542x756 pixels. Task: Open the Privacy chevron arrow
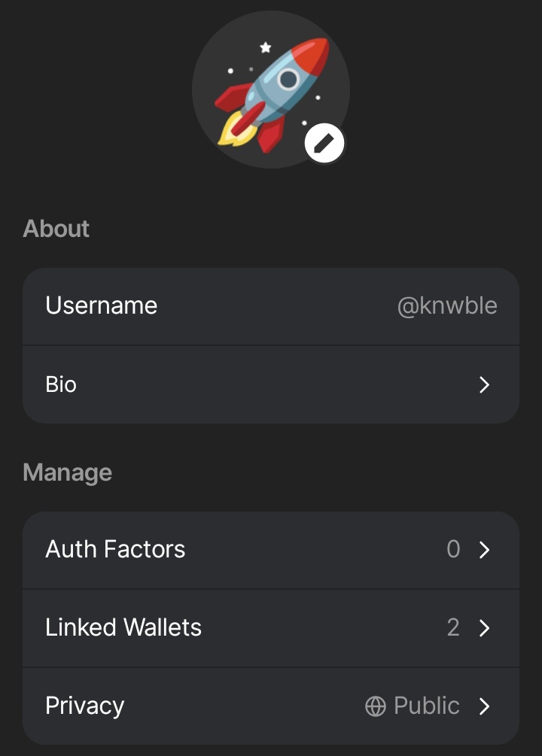(x=484, y=706)
